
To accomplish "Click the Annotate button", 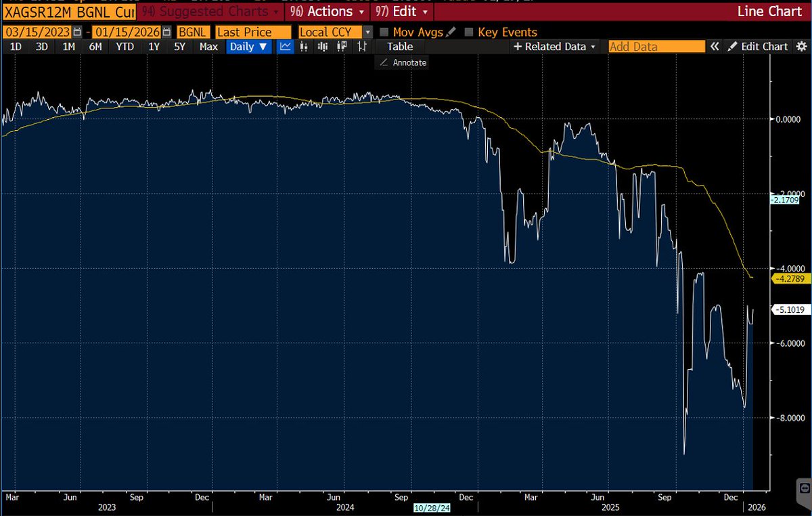I will point(403,62).
